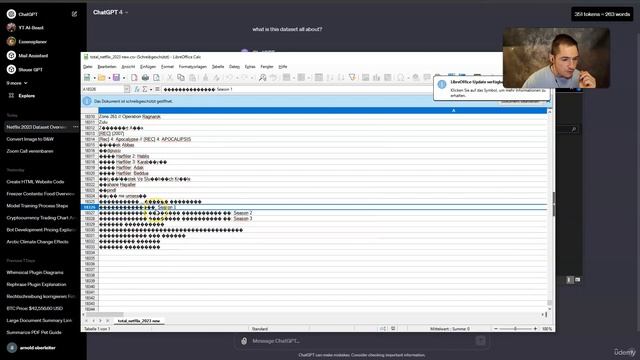Click the Paste clipboard icon
The width and height of the screenshot is (640, 360).
tap(192, 78)
